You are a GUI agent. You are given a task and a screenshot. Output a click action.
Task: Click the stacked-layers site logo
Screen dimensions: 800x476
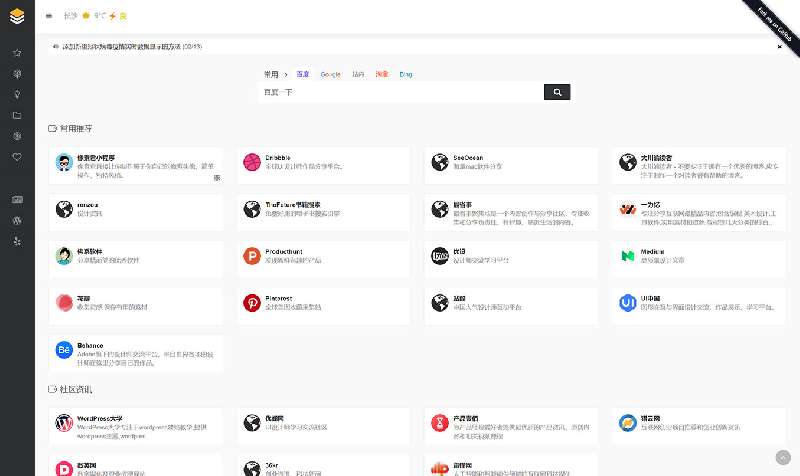click(17, 16)
